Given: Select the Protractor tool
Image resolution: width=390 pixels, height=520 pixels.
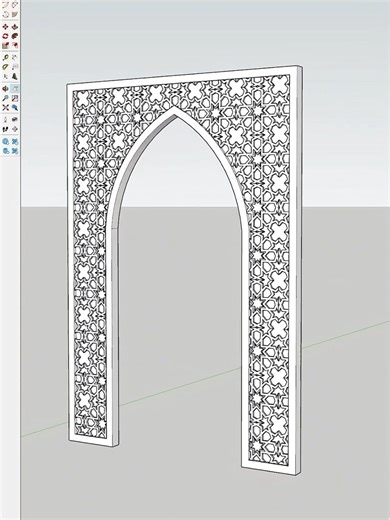Looking at the screenshot, I should 5,67.
